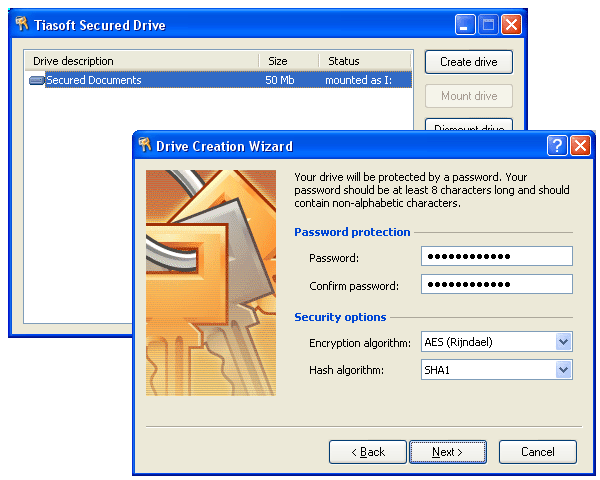Click the wizard key artwork image
600x480 pixels.
[x=211, y=283]
